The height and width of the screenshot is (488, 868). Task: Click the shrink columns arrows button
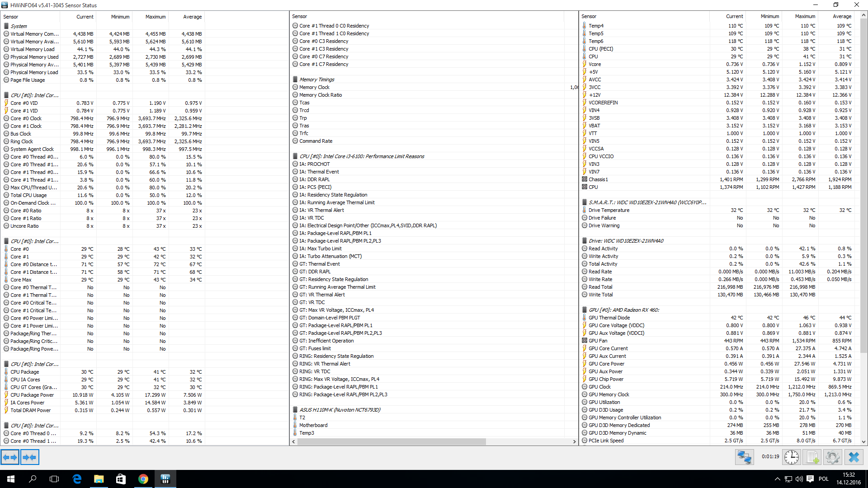click(x=30, y=457)
